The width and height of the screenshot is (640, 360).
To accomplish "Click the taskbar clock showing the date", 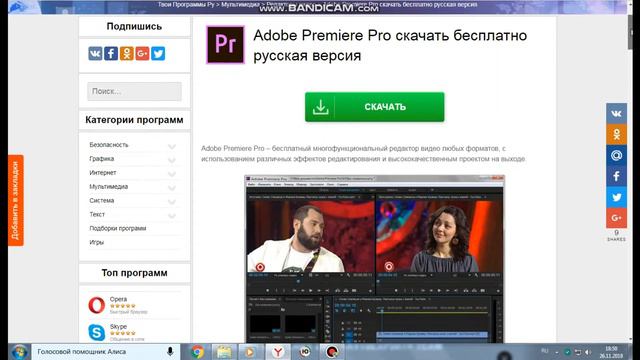I will point(611,352).
